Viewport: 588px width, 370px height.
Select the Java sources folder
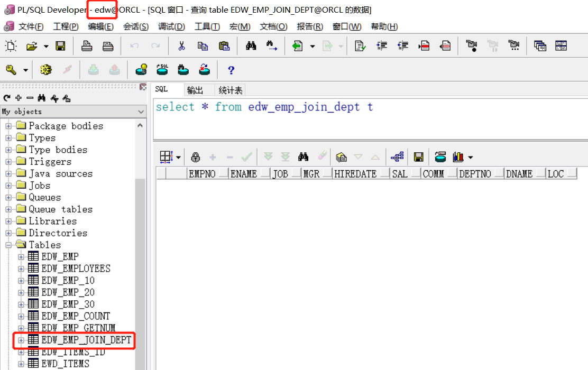pyautogui.click(x=60, y=173)
